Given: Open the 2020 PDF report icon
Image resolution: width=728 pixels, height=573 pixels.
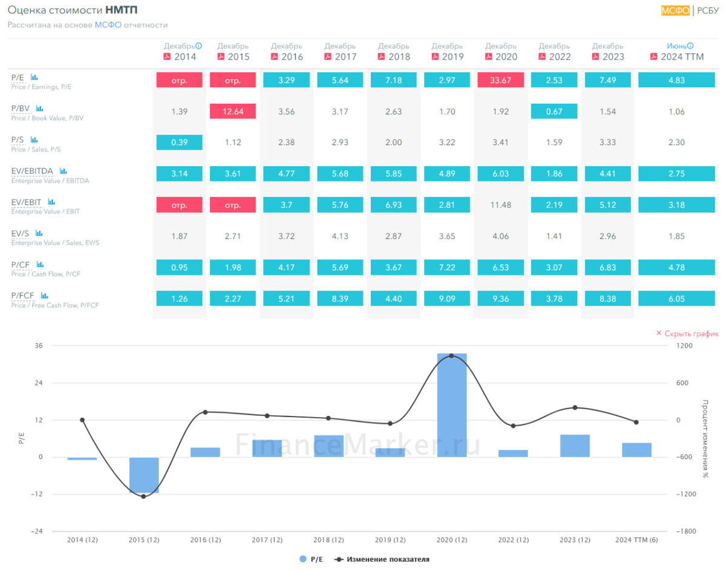Looking at the screenshot, I should coord(488,56).
